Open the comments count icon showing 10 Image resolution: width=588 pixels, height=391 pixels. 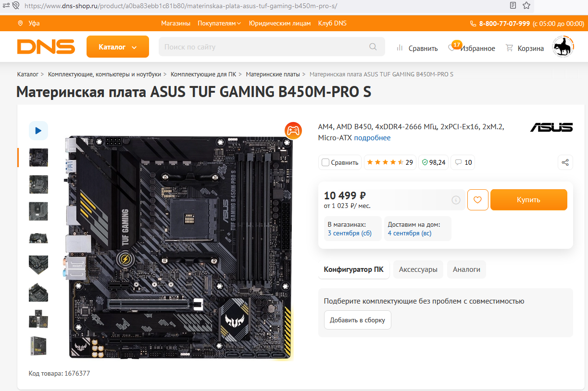click(x=463, y=162)
